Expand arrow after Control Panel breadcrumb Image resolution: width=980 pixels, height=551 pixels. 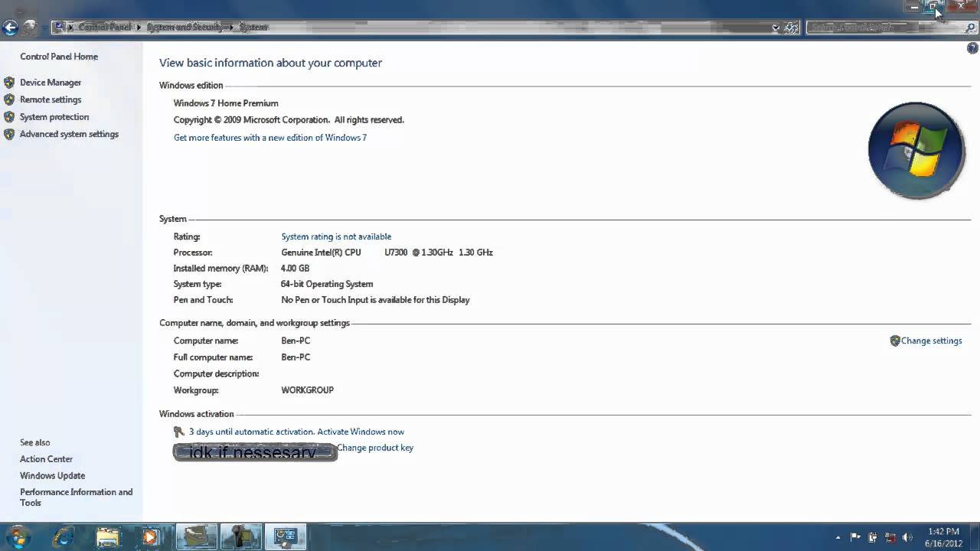click(139, 28)
